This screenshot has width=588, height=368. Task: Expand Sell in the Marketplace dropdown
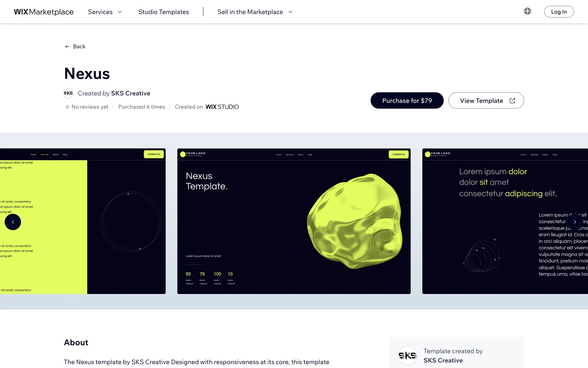250,12
